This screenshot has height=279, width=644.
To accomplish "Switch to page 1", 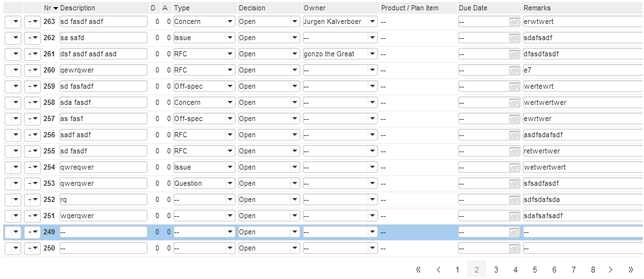I will click(457, 269).
